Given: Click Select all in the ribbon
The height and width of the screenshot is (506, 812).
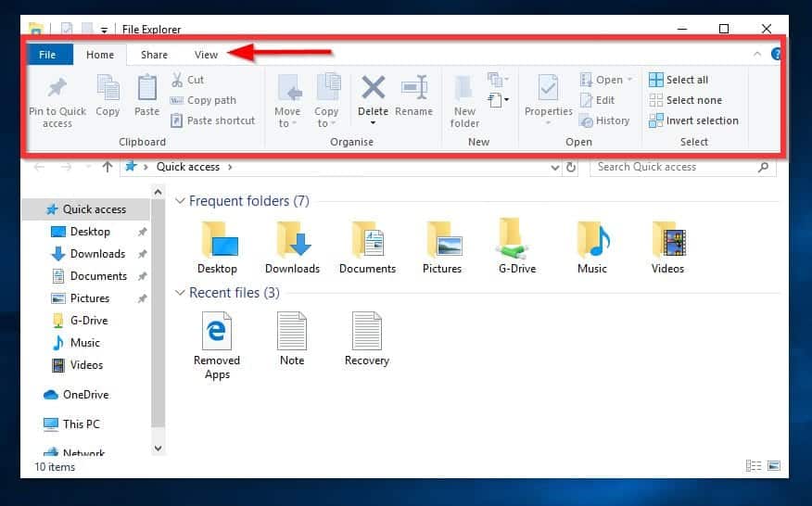Looking at the screenshot, I should click(679, 80).
